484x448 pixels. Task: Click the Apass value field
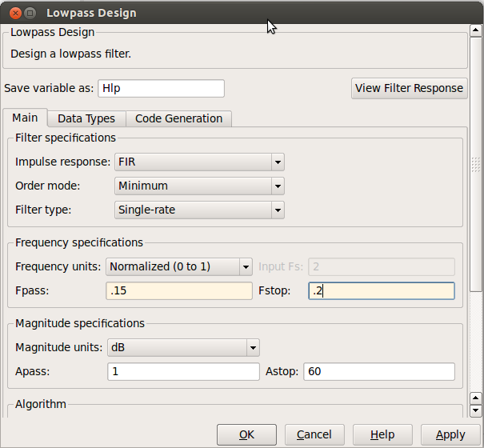pyautogui.click(x=182, y=371)
